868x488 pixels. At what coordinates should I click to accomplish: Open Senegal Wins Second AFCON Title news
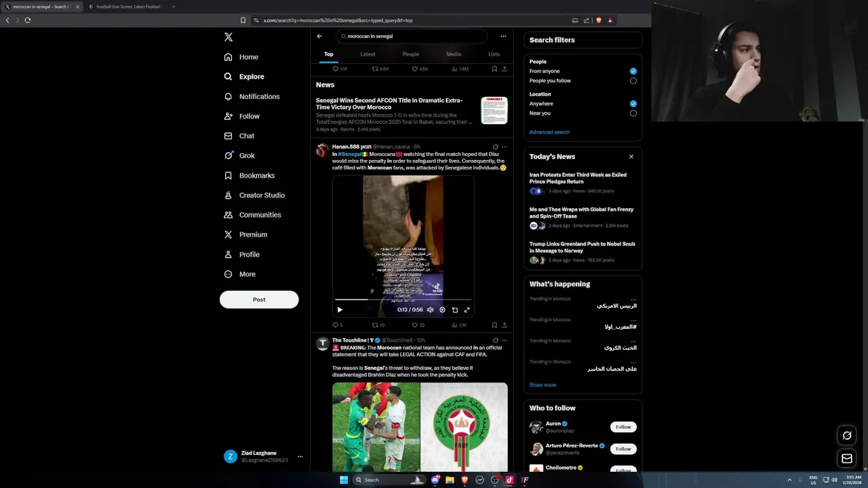tap(389, 104)
